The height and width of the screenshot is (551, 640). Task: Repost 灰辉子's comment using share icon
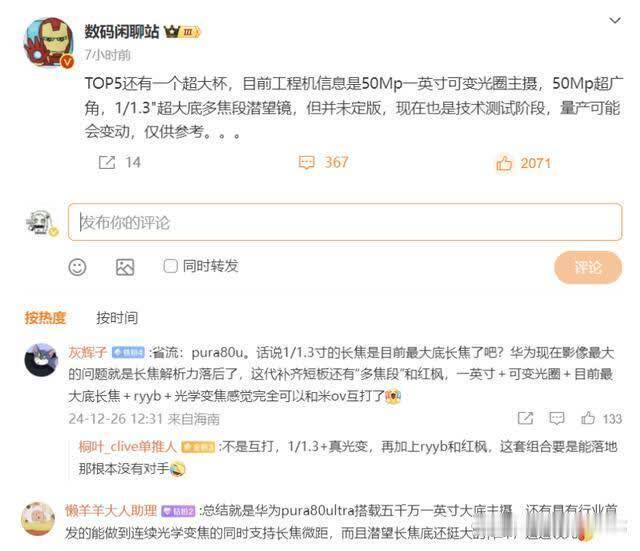pos(525,418)
